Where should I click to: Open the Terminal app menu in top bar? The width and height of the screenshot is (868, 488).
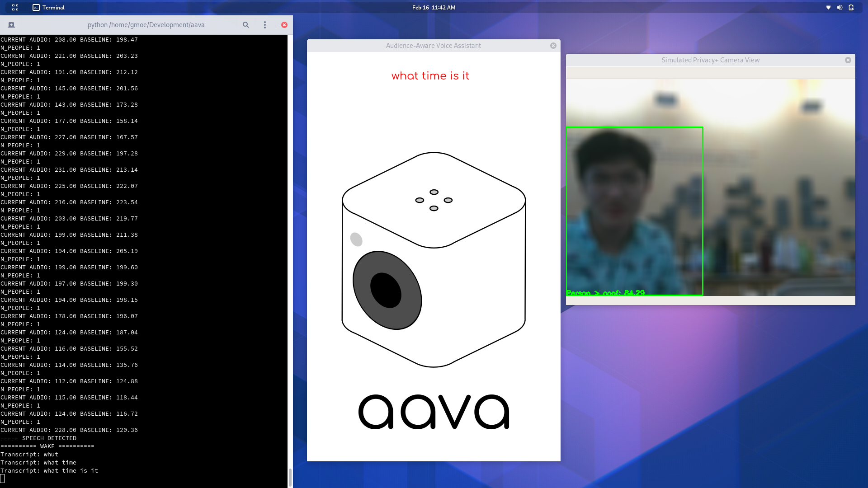pyautogui.click(x=49, y=7)
